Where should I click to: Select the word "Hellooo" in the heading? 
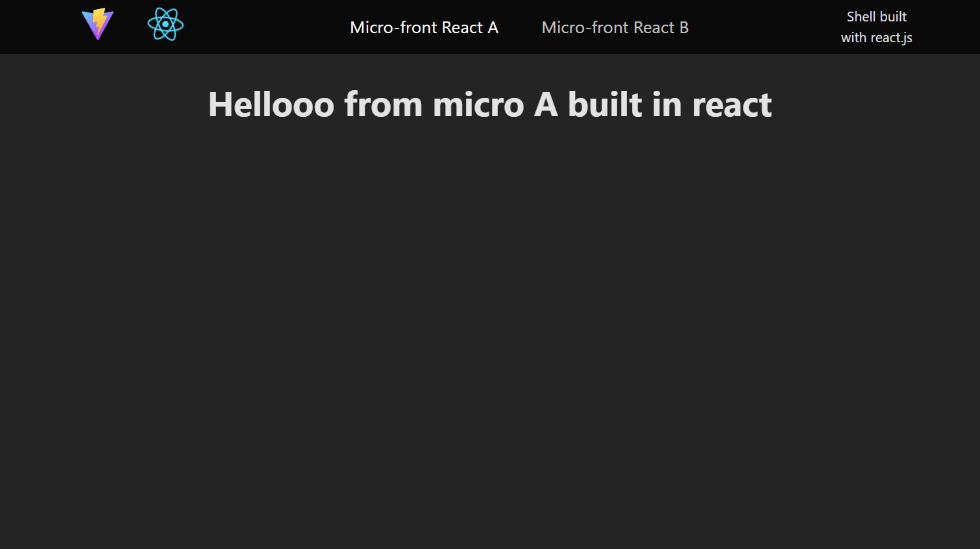271,104
